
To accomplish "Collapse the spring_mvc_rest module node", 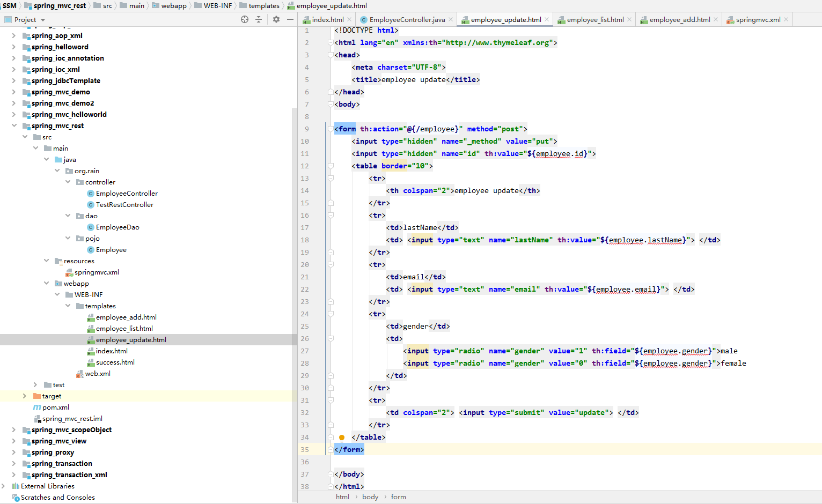I will 14,126.
